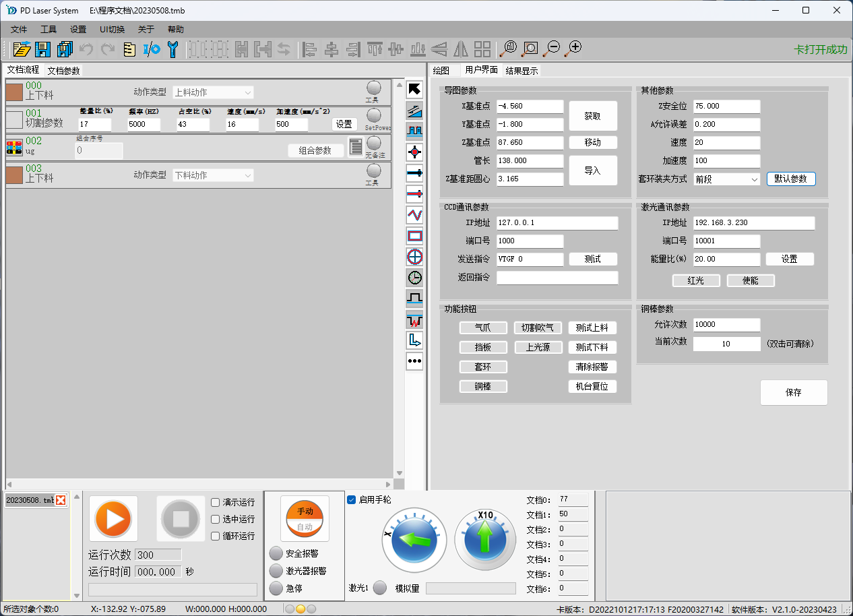Click the three-dots more tools icon
Image resolution: width=853 pixels, height=616 pixels.
[x=415, y=361]
